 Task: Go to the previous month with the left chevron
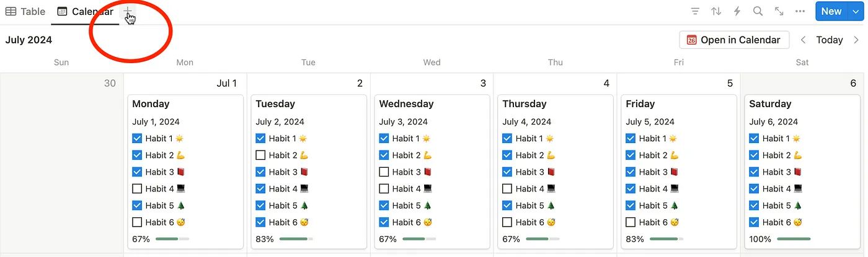click(804, 40)
